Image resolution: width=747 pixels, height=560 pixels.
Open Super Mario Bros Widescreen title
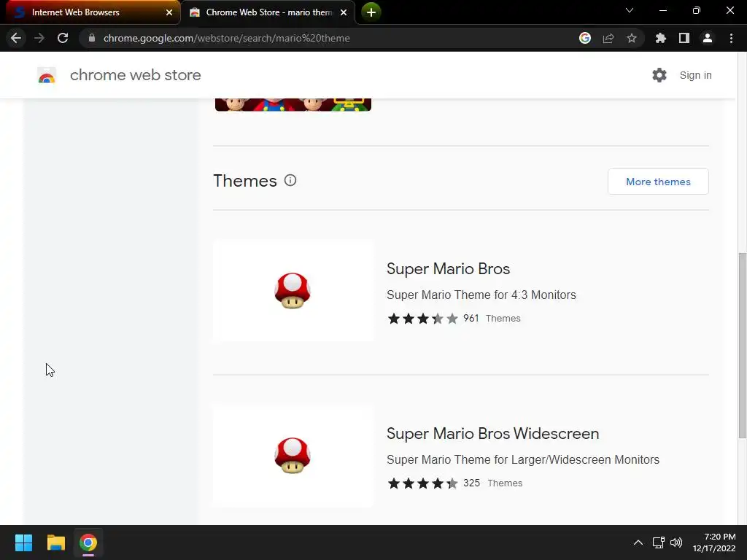[492, 433]
